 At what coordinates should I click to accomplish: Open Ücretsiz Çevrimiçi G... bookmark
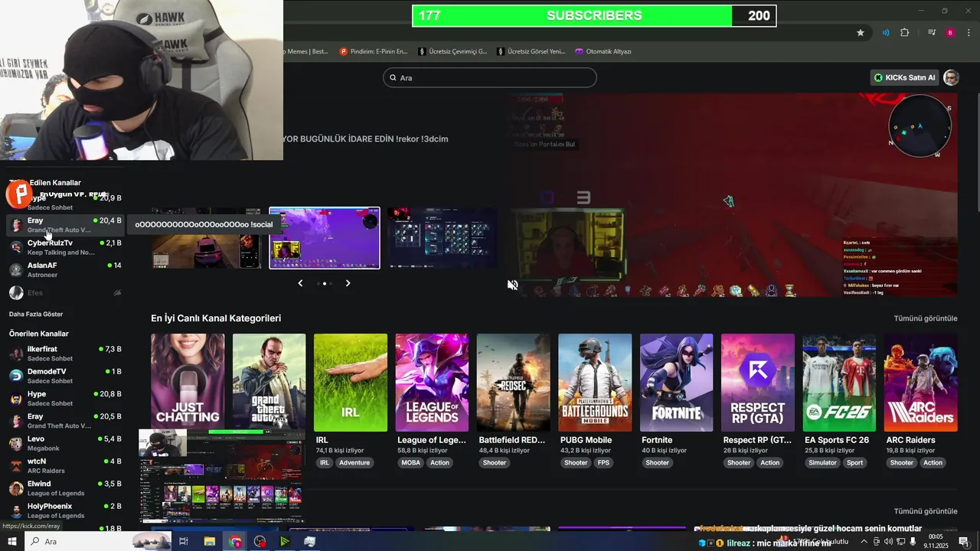coord(452,51)
